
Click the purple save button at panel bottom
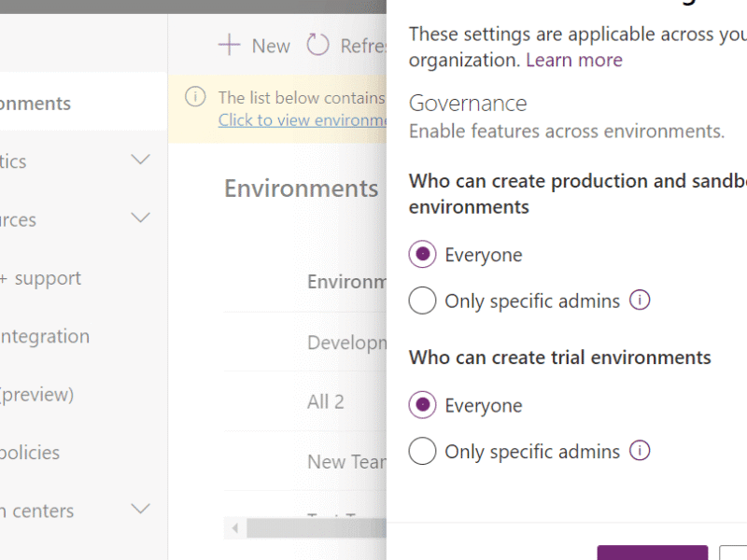point(652,553)
